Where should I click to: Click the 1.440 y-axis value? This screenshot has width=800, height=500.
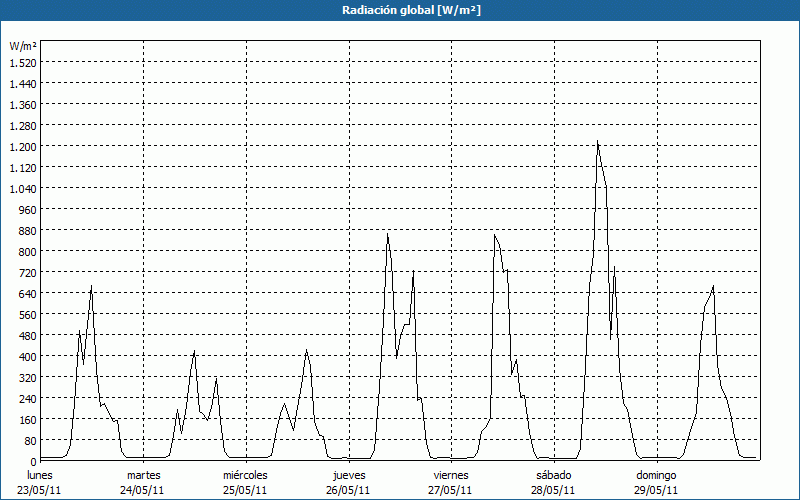tap(23, 84)
